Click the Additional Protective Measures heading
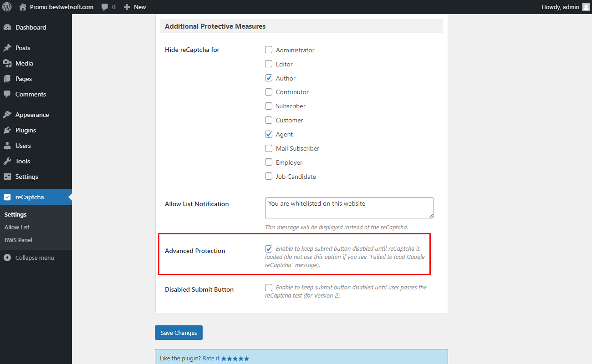Viewport: 592px width, 364px height. click(x=215, y=26)
